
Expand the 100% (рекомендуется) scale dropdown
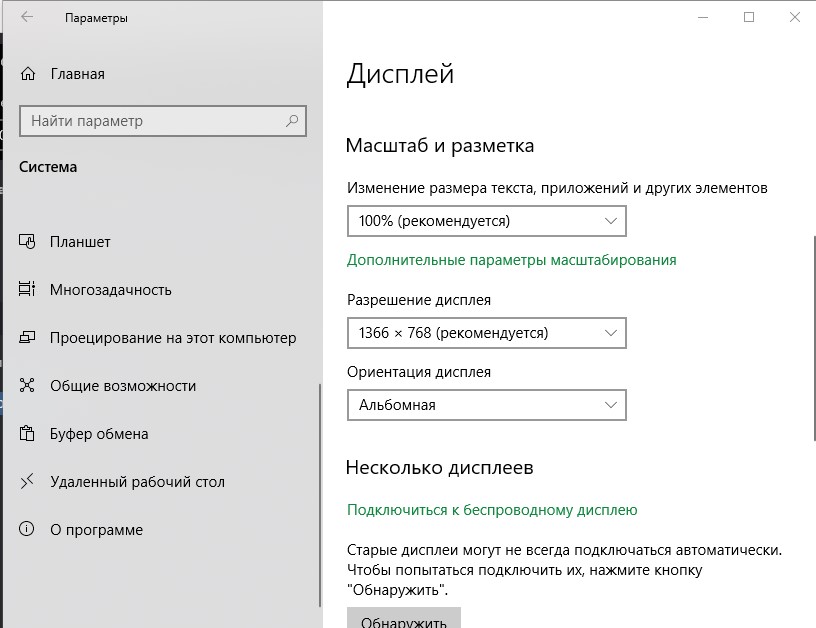pos(487,221)
